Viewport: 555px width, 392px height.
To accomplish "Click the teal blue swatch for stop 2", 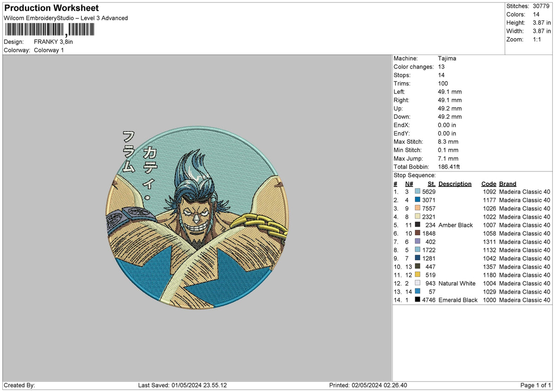I will click(418, 200).
